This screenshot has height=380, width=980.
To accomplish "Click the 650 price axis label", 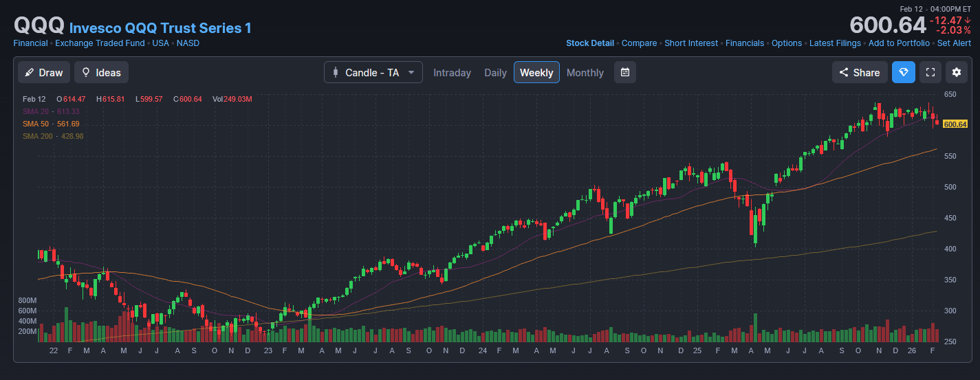I will coord(950,94).
